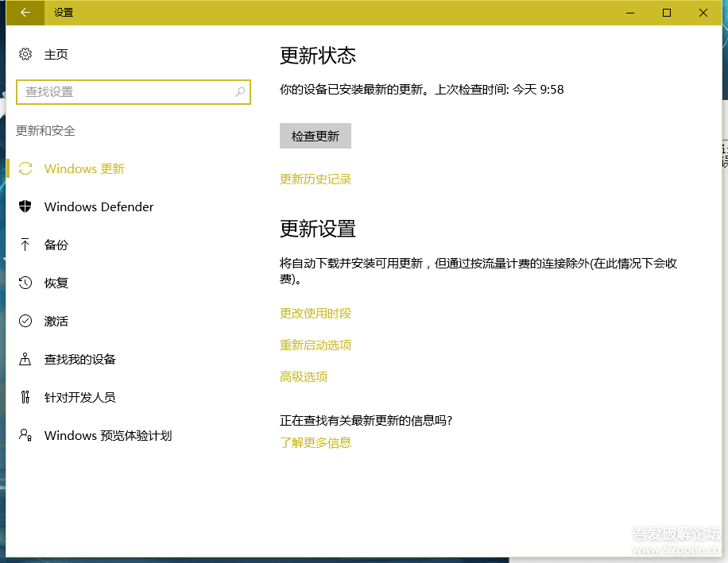Click the 了解更多信息 link
This screenshot has width=728, height=563.
(x=316, y=442)
